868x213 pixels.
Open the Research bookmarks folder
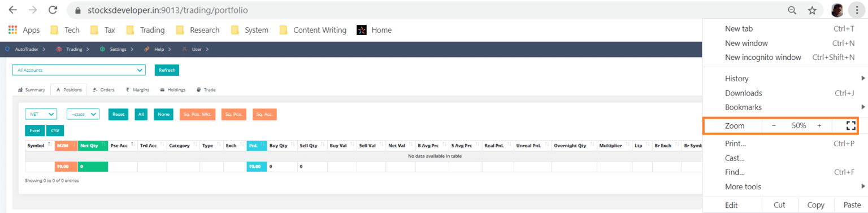pyautogui.click(x=198, y=30)
